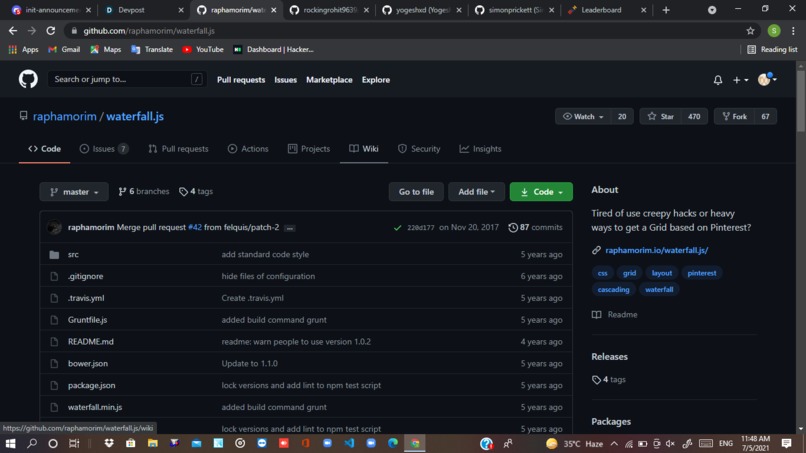This screenshot has height=453, width=806.
Task: Open the .travis.yml file
Action: (86, 298)
